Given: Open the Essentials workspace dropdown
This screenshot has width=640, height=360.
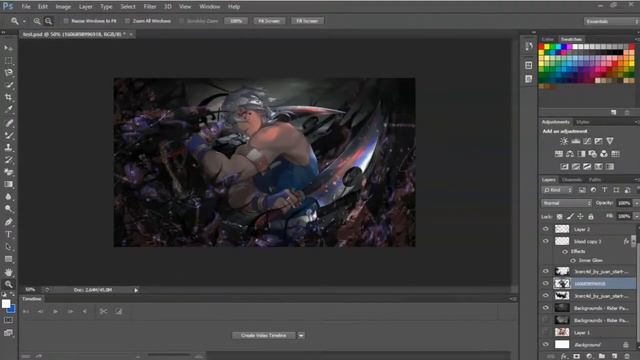Looking at the screenshot, I should [x=611, y=21].
